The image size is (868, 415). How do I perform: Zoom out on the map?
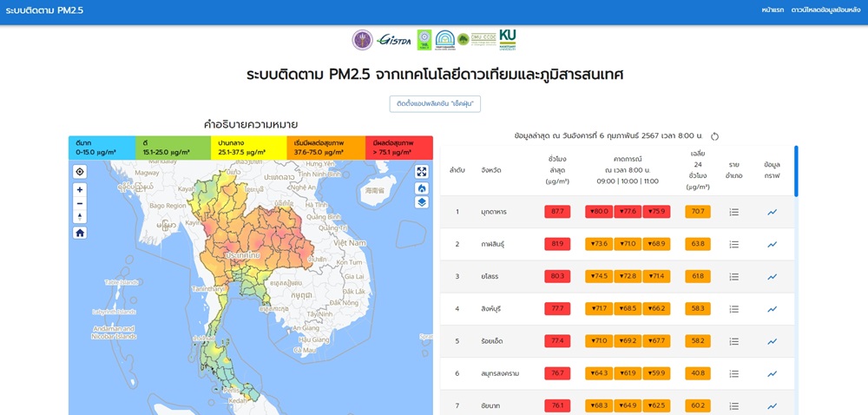pos(80,203)
